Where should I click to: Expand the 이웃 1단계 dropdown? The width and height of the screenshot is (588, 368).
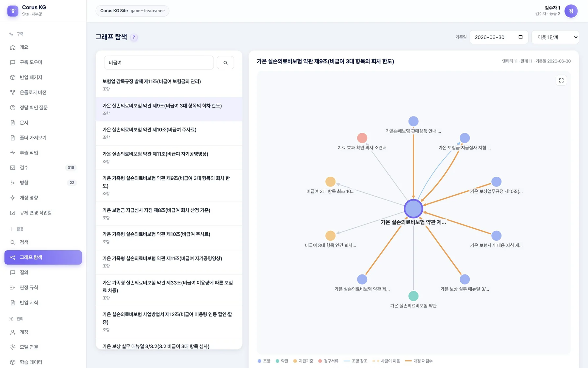[555, 37]
